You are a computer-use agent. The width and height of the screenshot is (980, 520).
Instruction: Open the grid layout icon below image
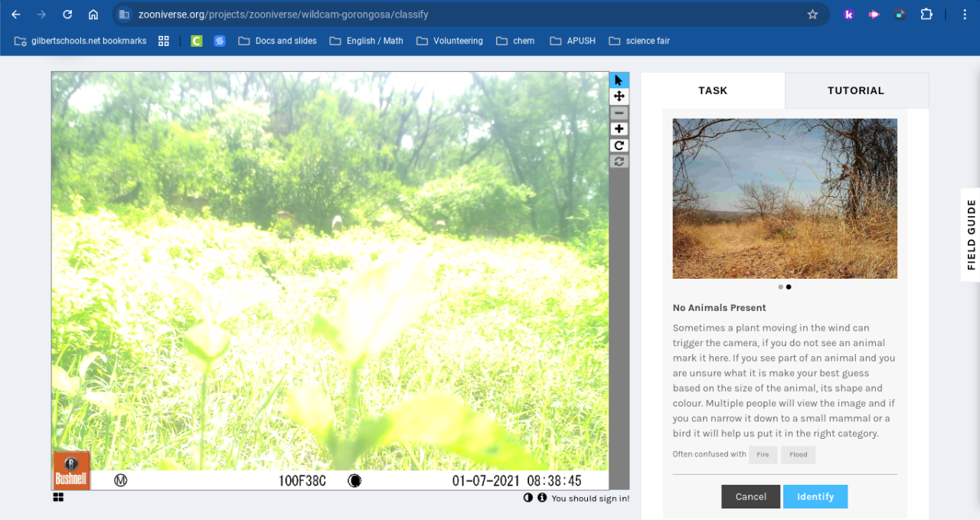[x=58, y=497]
